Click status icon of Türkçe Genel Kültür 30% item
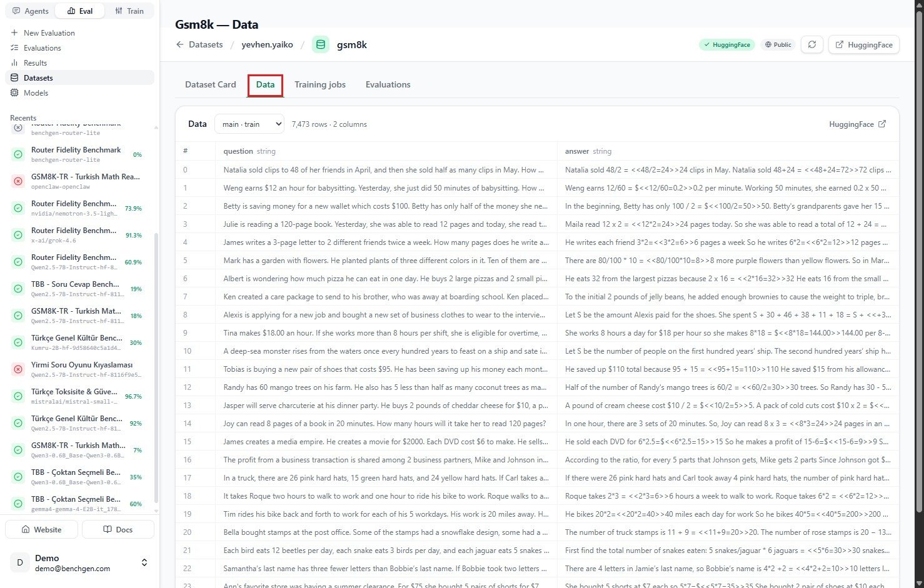This screenshot has height=588, width=924. pyautogui.click(x=18, y=342)
